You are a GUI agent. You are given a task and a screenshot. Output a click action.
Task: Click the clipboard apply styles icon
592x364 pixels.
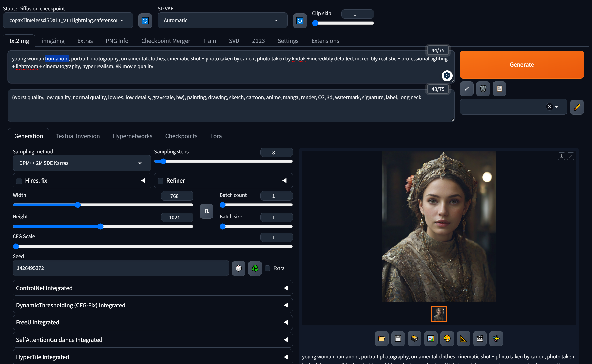pyautogui.click(x=499, y=89)
